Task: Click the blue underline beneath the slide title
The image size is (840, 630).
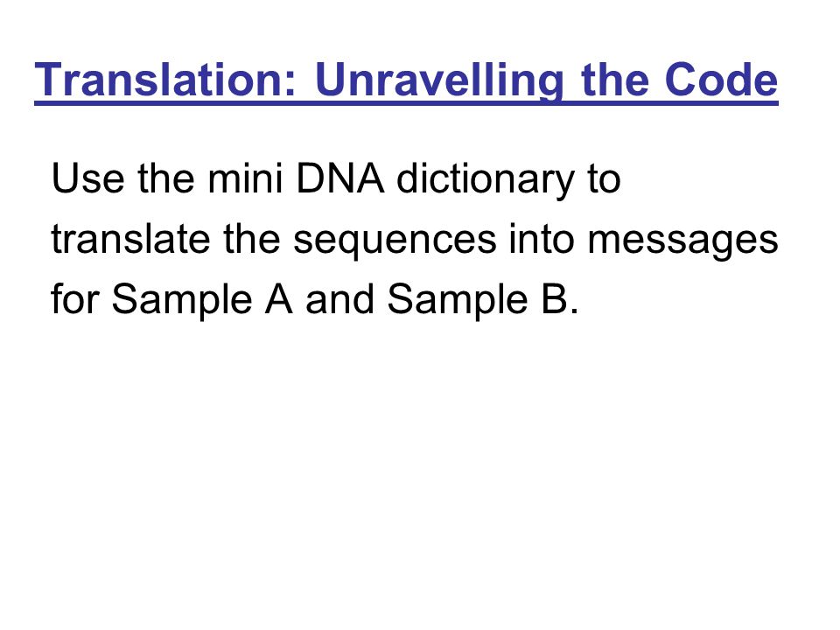Action: (x=406, y=102)
